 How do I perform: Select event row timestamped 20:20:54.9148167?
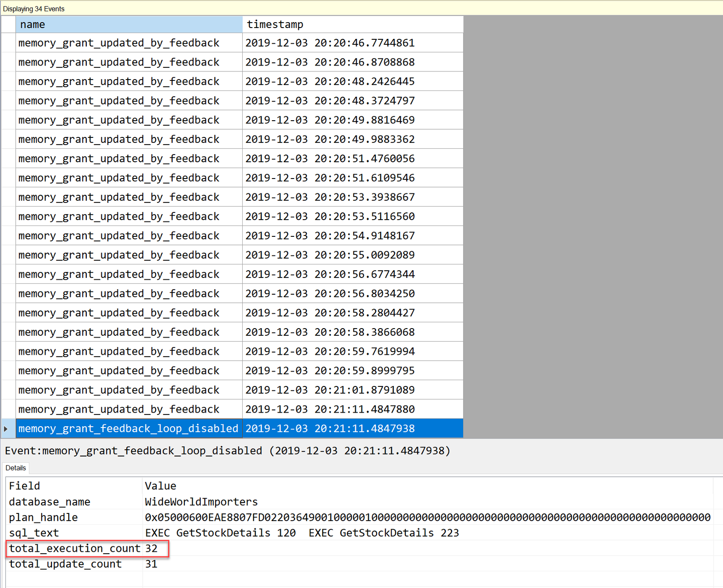click(232, 235)
